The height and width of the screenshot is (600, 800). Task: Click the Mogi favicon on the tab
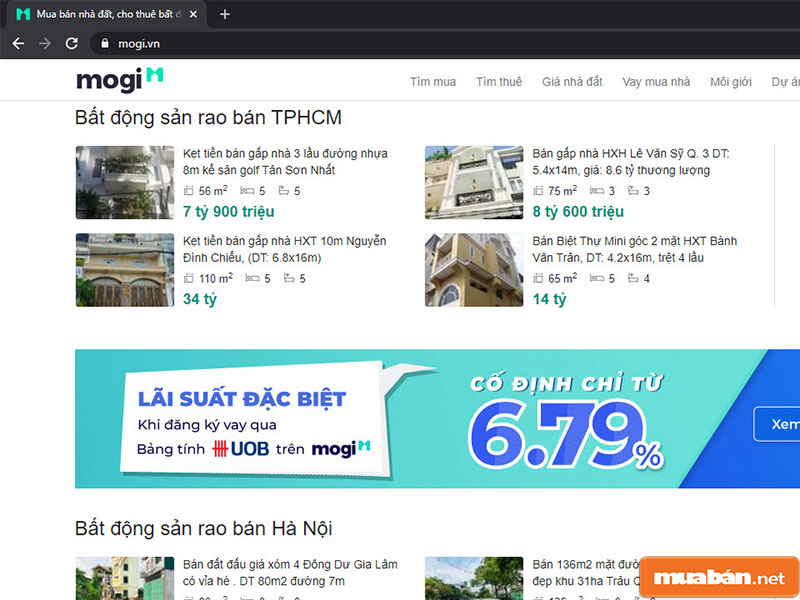click(23, 14)
